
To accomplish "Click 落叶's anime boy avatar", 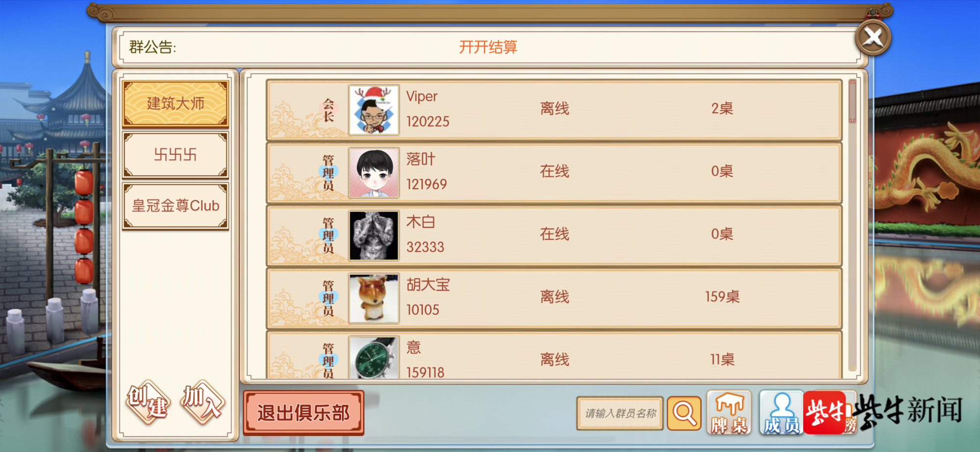I will [x=374, y=172].
